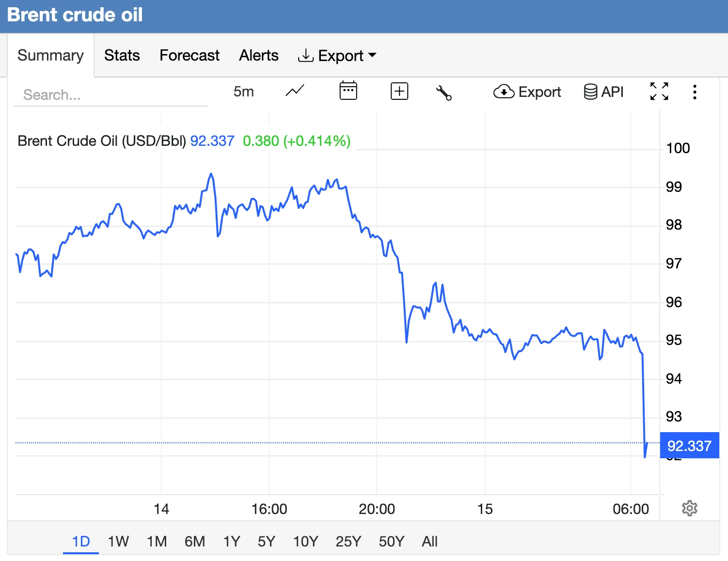This screenshot has height=561, width=728.
Task: Toggle fullscreen chart view
Action: coord(659,91)
